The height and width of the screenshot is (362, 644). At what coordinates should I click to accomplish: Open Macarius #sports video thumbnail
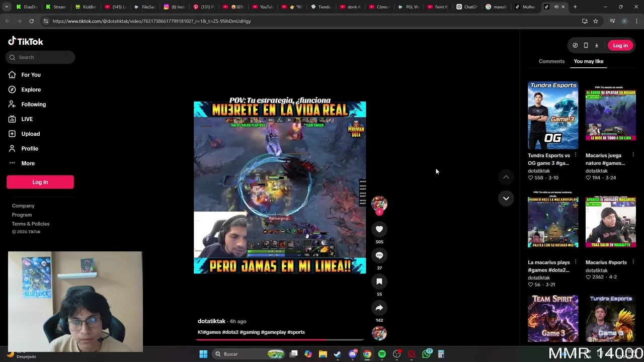coord(611,222)
